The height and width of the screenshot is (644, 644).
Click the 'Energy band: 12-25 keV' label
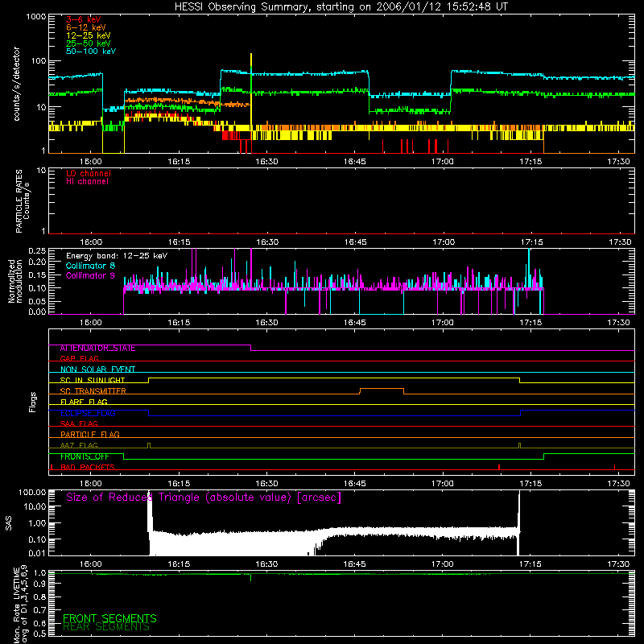117,256
